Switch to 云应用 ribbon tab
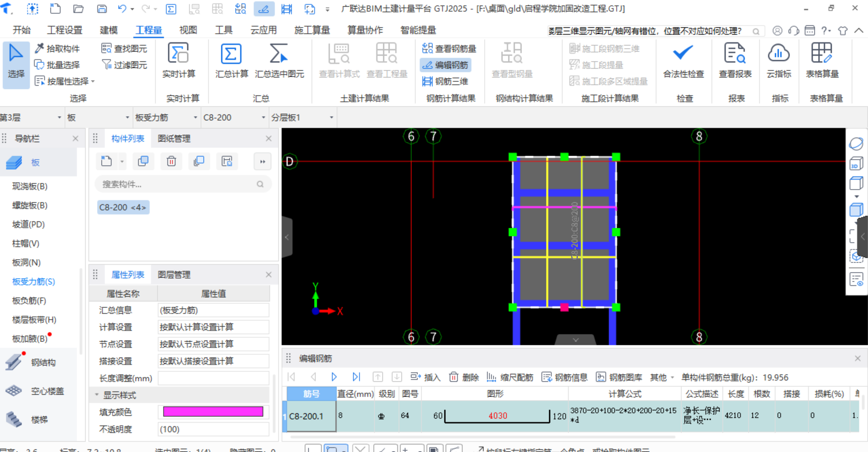 (263, 30)
